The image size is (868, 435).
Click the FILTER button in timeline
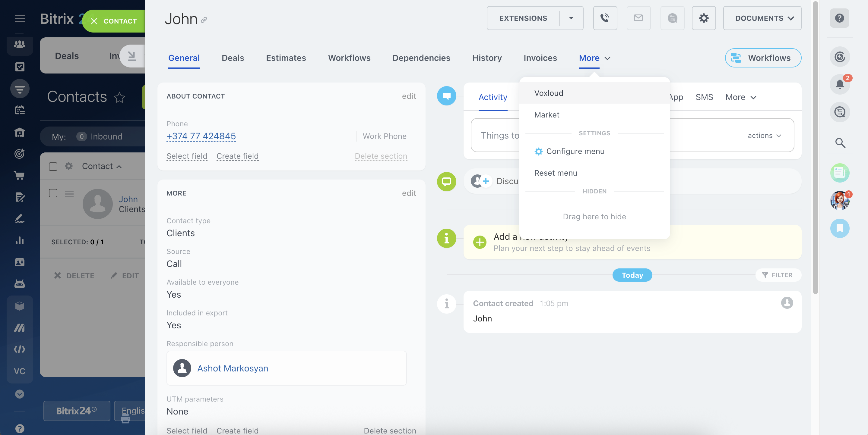(x=778, y=275)
